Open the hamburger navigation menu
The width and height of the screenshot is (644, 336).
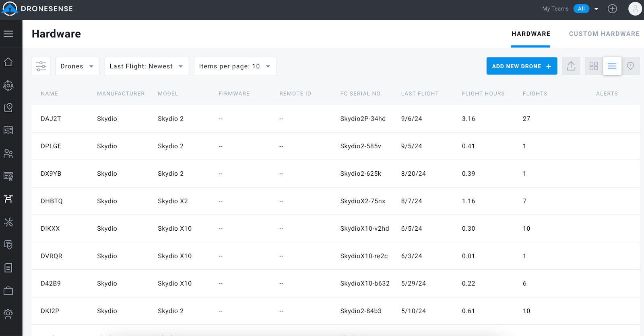pyautogui.click(x=8, y=34)
